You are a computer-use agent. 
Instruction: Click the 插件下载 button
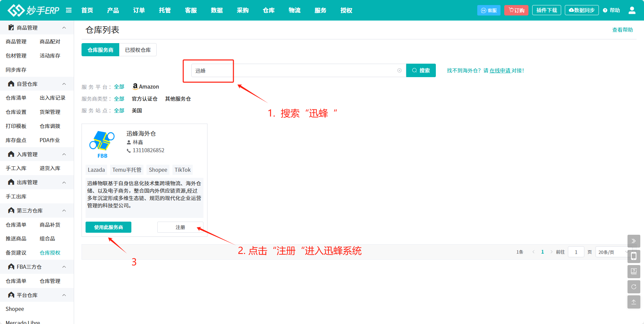[547, 10]
